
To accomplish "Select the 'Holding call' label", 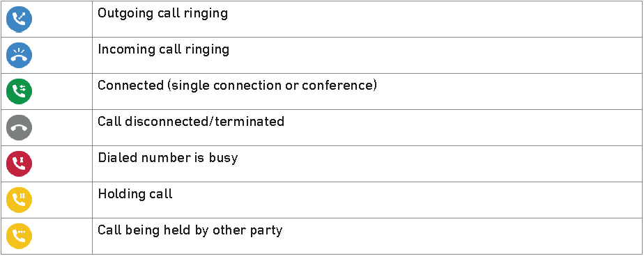I will tap(135, 194).
